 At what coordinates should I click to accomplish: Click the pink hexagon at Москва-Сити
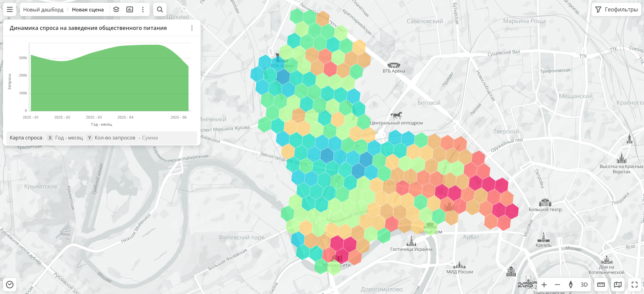tap(337, 256)
